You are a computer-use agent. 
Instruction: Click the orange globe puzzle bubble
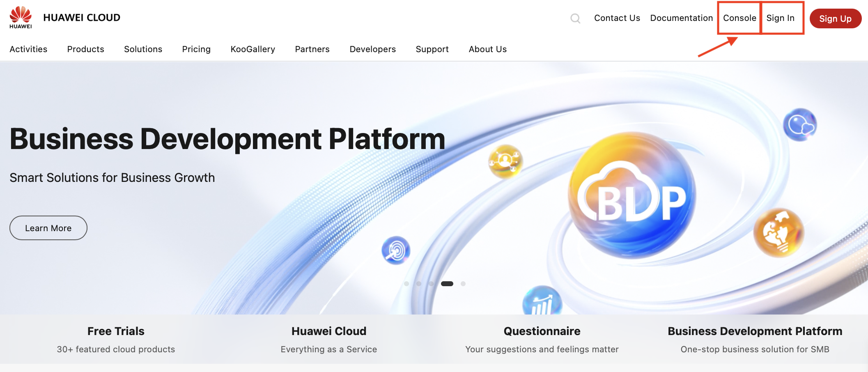pyautogui.click(x=778, y=233)
